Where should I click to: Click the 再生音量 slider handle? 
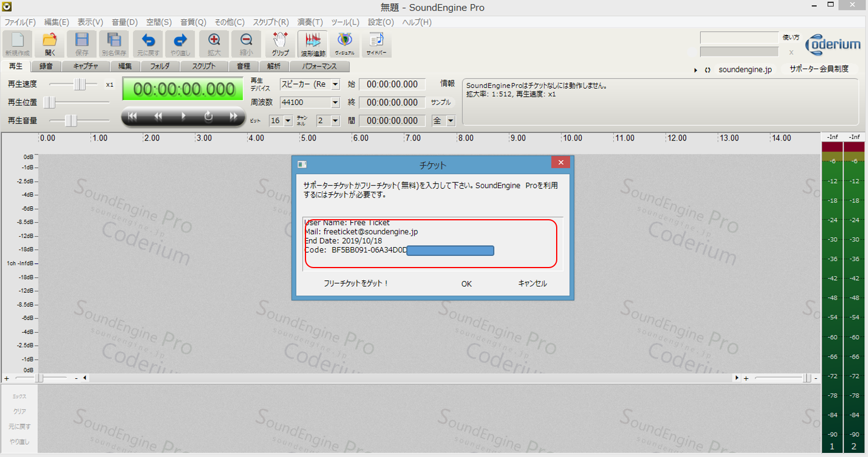(x=71, y=121)
